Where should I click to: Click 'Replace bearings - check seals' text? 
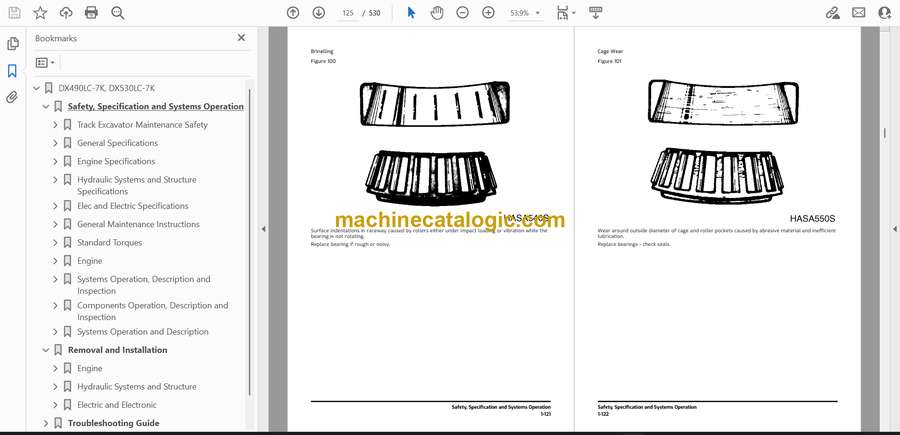pos(634,244)
